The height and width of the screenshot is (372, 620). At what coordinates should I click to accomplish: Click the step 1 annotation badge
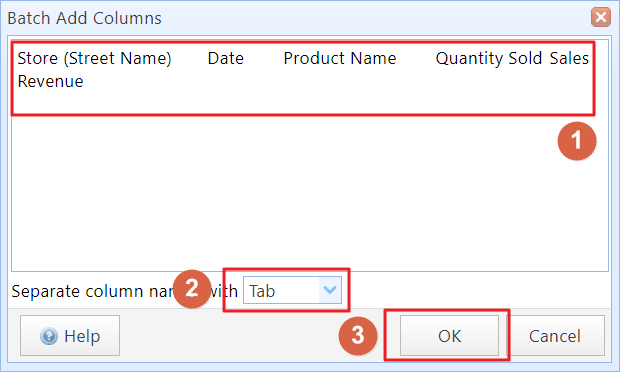(x=577, y=141)
